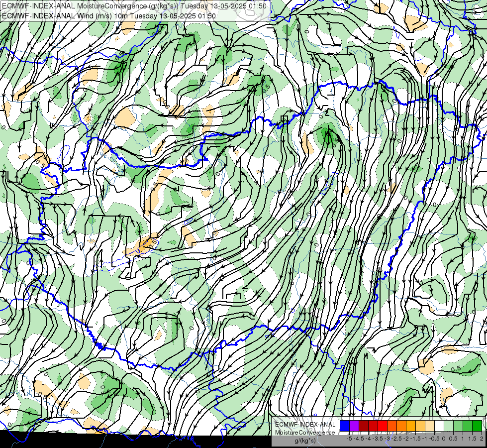
Task: Click the legend tick value '-4.5'
Action: pos(359,439)
